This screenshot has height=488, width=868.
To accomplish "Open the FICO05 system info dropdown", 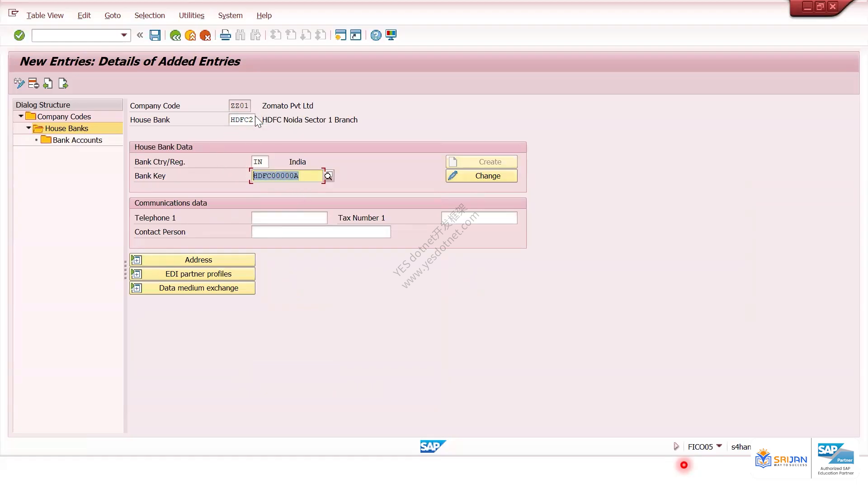I will pyautogui.click(x=719, y=446).
